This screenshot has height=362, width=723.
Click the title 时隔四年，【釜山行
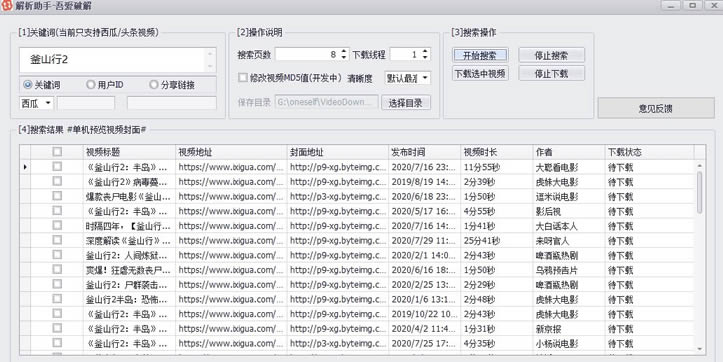point(128,226)
